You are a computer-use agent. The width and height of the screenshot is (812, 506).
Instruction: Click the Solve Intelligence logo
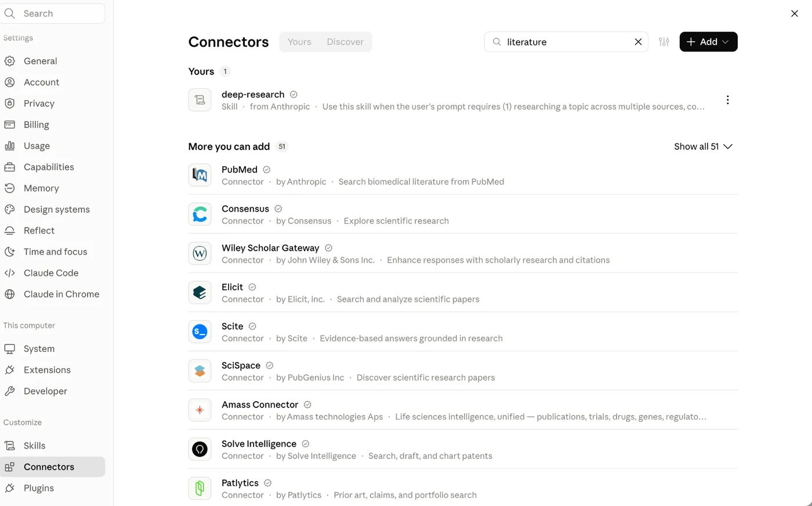(x=200, y=449)
